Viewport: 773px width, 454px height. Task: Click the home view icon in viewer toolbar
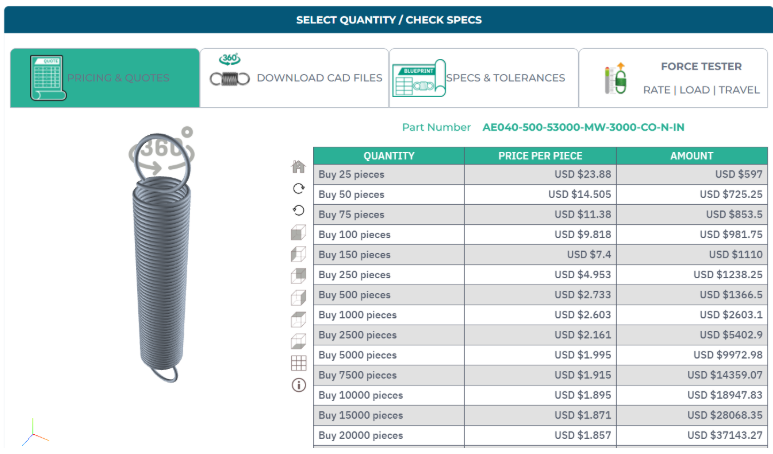coord(298,166)
